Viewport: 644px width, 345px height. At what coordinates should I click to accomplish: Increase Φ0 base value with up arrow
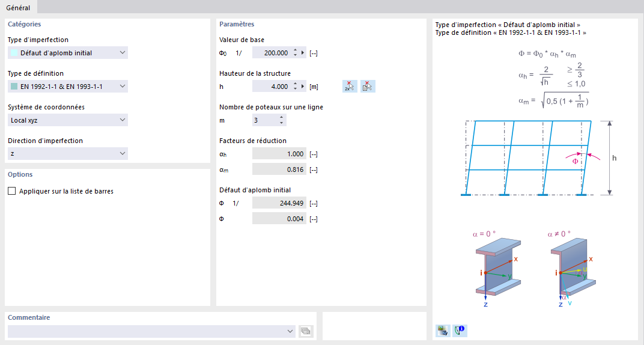296,50
